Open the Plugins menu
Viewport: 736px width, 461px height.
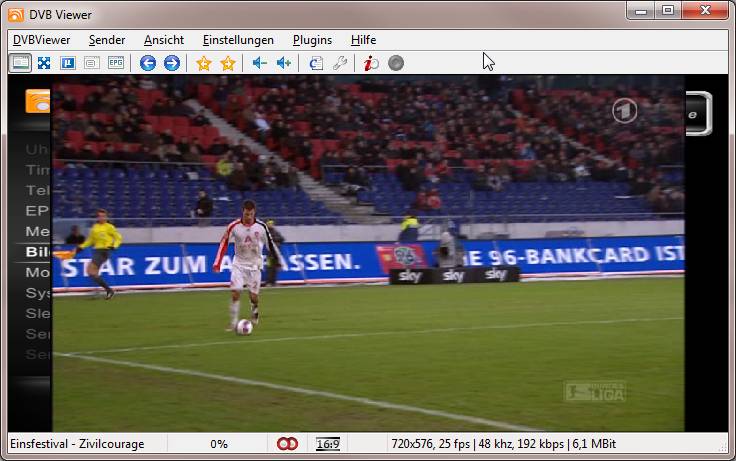coord(312,40)
